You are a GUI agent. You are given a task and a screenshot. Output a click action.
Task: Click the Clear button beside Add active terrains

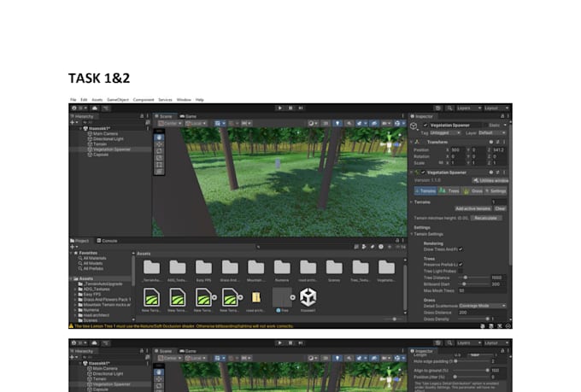[500, 208]
